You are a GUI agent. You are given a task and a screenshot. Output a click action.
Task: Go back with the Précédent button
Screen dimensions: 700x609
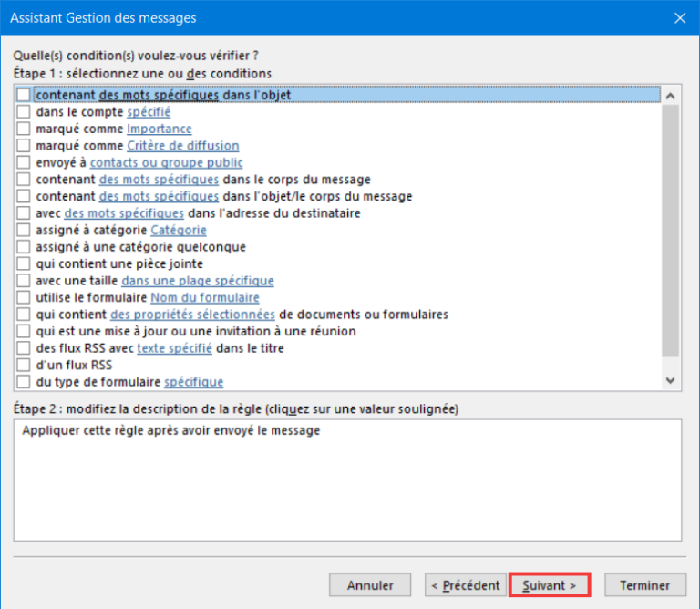pyautogui.click(x=465, y=585)
